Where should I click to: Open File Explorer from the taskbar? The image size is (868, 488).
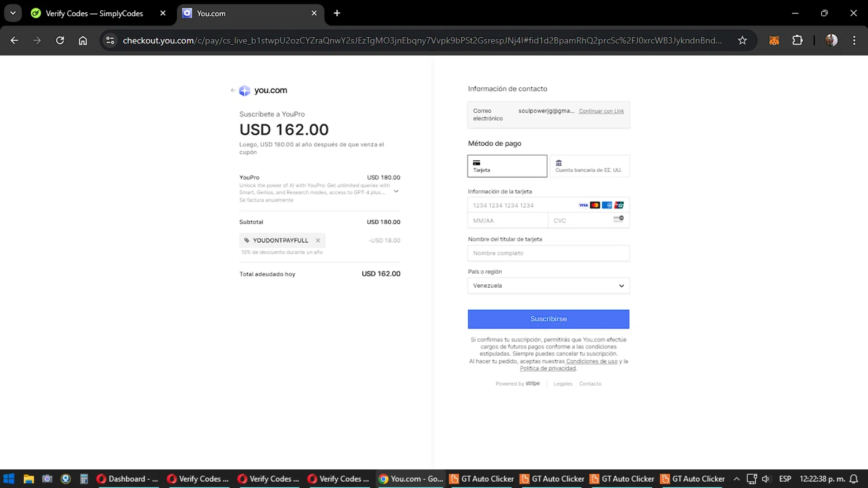pos(28,479)
